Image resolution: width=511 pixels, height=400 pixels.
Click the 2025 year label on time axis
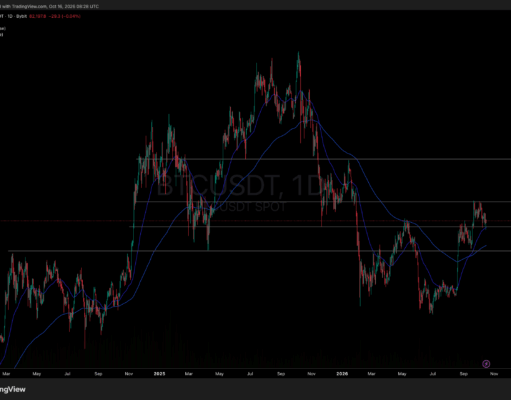159,374
